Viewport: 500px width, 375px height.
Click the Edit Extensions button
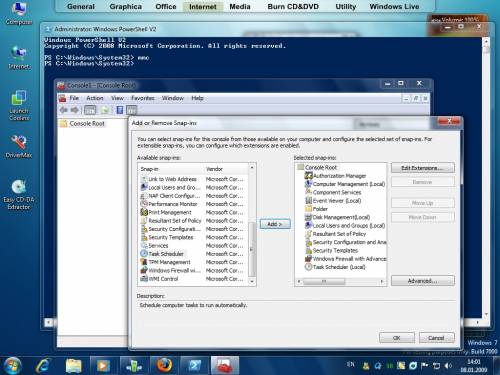tap(422, 168)
